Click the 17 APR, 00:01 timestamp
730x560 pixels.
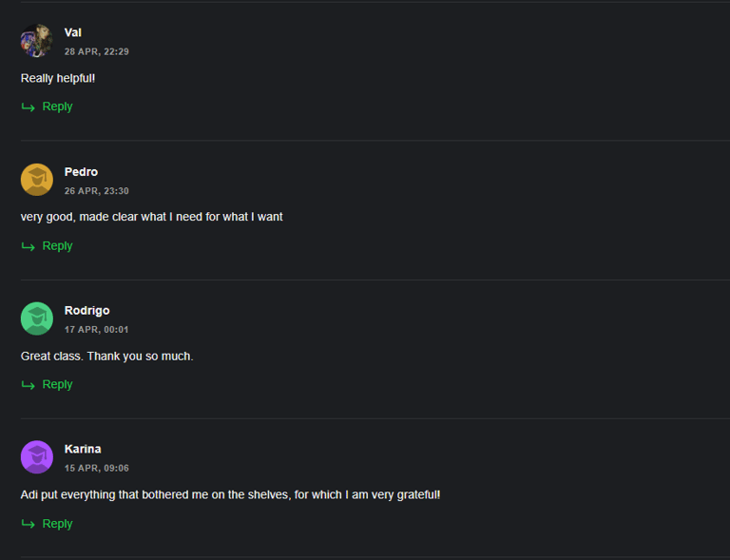point(96,330)
